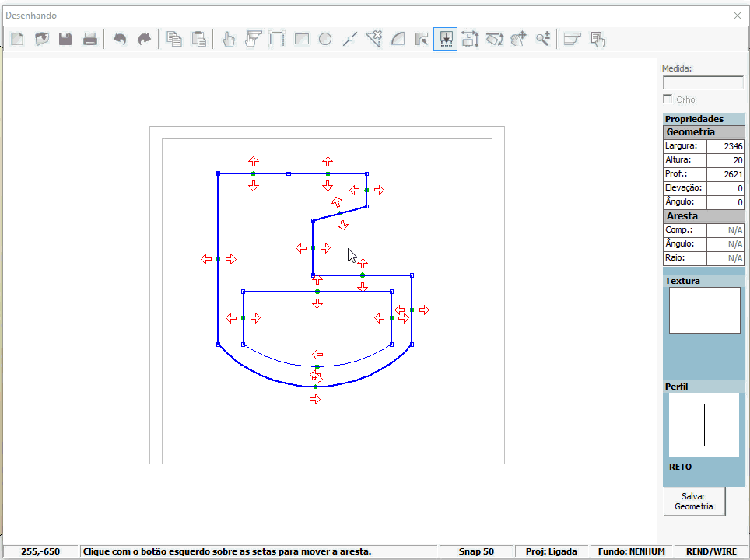750x560 pixels.
Task: Toggle the Orho checkbox
Action: (x=668, y=99)
